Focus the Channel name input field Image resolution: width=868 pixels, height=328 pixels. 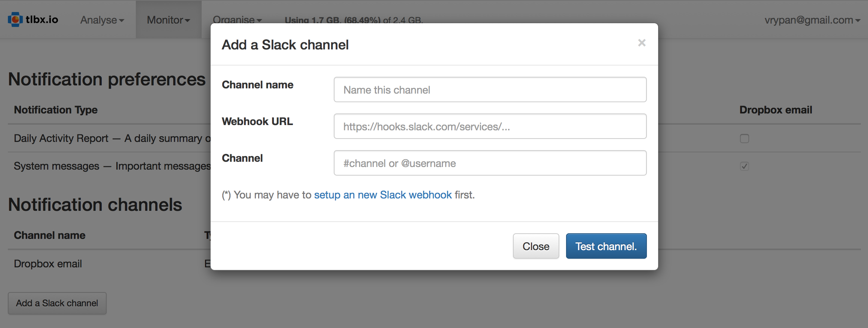point(490,89)
